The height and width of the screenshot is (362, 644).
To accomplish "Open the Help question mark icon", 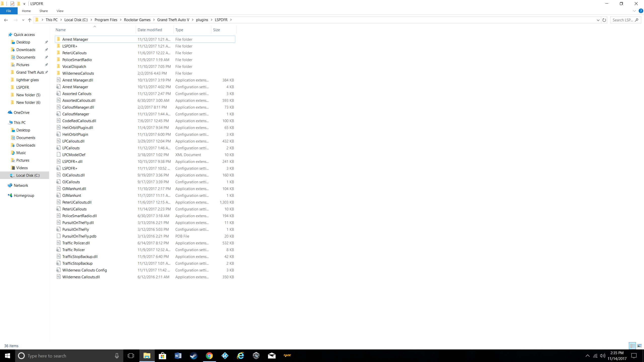I will 641,11.
